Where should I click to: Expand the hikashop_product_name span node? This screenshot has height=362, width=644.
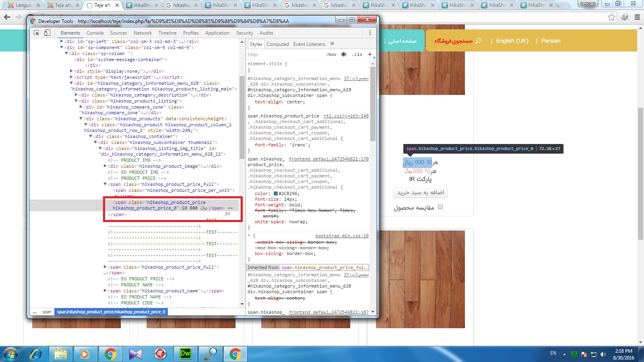coord(105,291)
